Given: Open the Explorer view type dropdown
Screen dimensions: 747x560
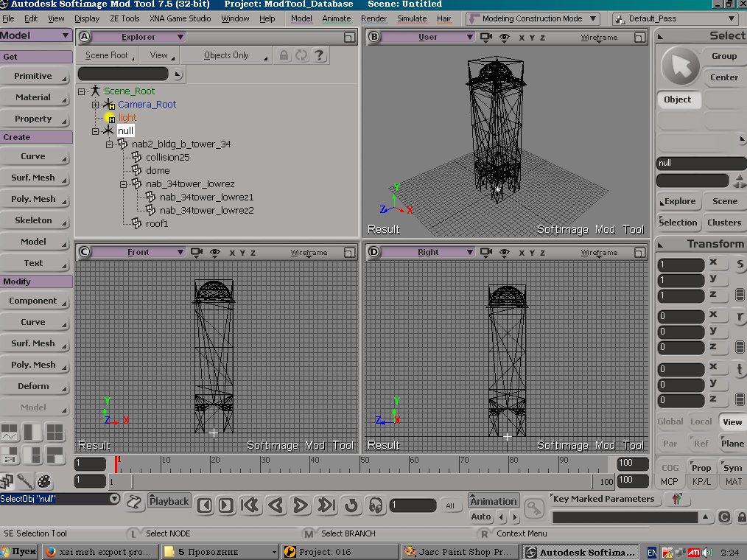Looking at the screenshot, I should (138, 37).
